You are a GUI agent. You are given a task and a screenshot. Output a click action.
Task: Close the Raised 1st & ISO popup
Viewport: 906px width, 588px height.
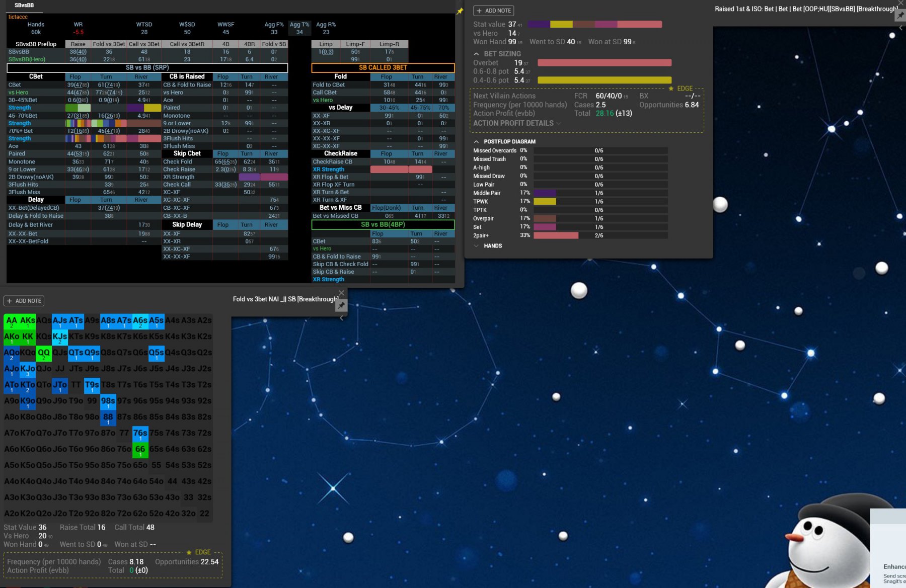[x=901, y=3]
